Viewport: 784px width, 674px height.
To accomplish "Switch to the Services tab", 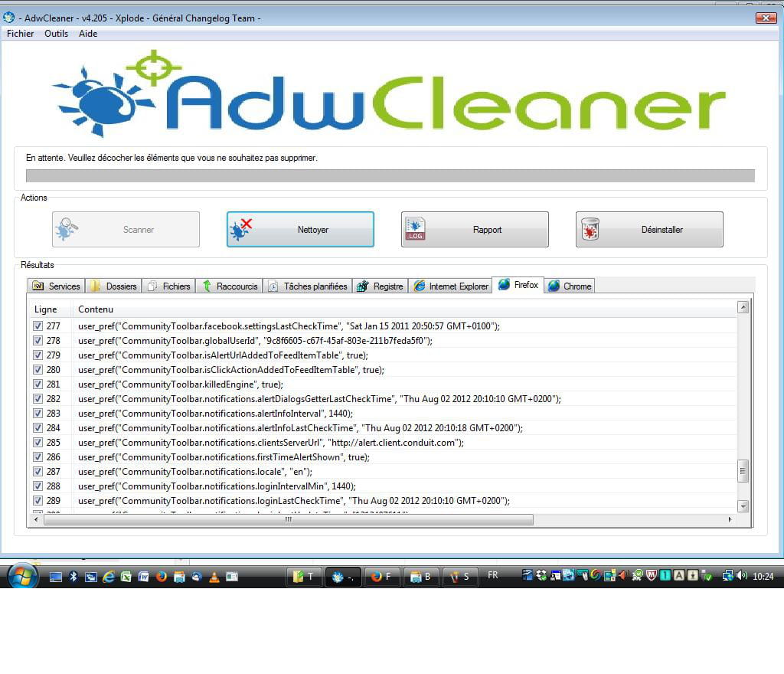I will coord(56,286).
